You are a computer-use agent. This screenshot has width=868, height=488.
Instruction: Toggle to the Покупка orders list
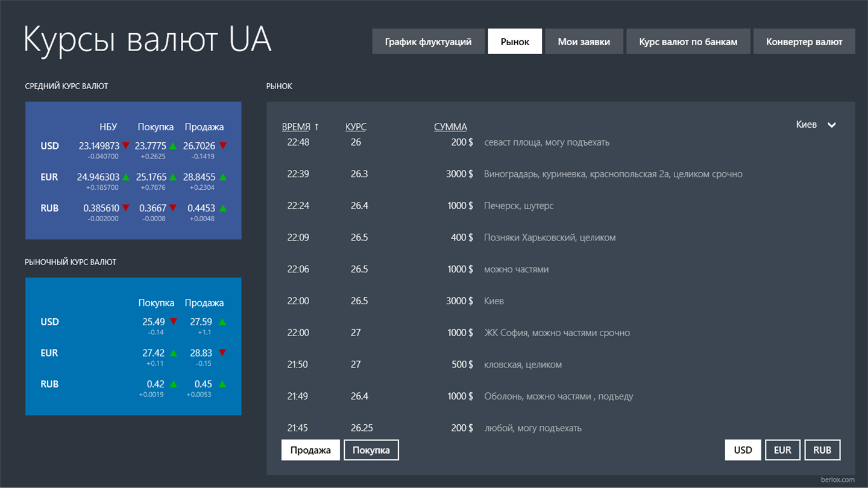[x=371, y=450]
